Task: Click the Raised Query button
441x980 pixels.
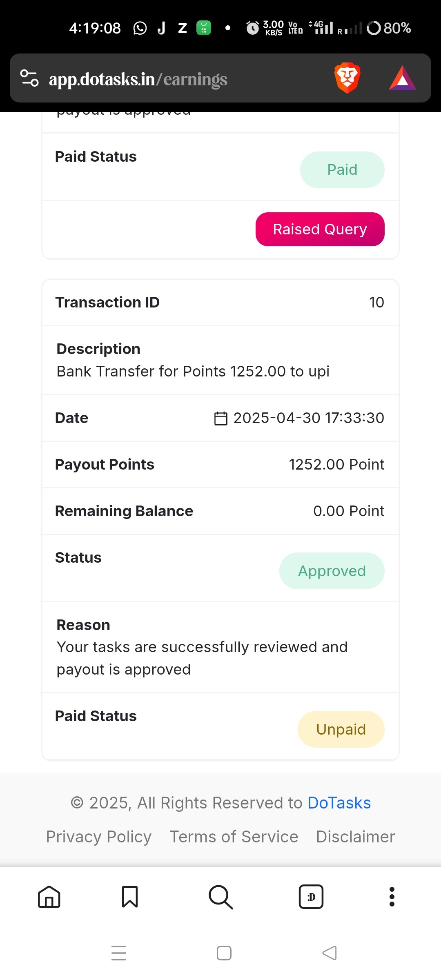Action: (x=320, y=229)
